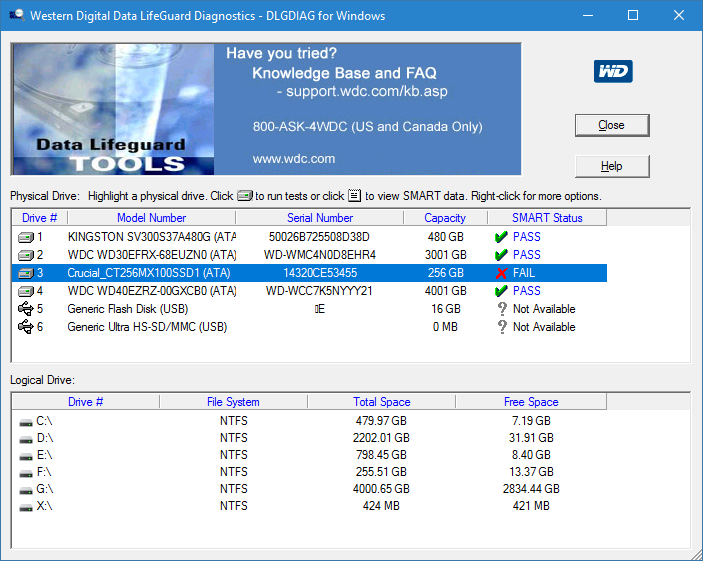
Task: Sort by SMART Status column header
Action: click(x=547, y=218)
